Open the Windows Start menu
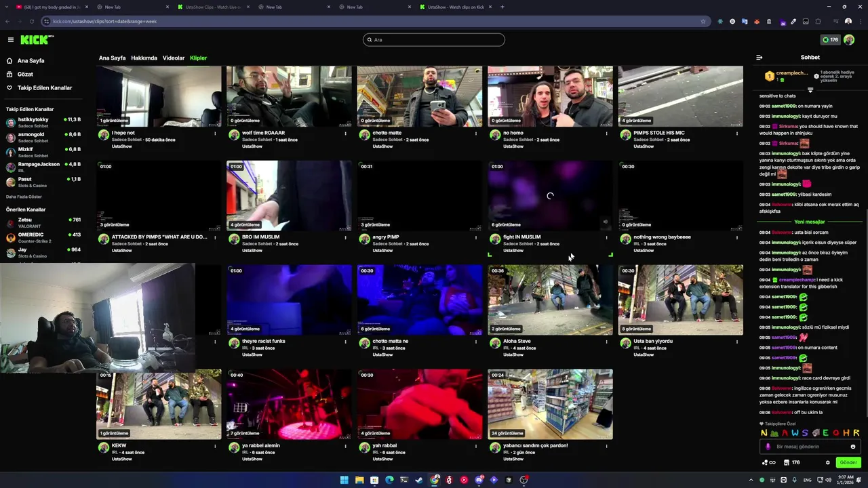The width and height of the screenshot is (868, 488). (x=344, y=480)
